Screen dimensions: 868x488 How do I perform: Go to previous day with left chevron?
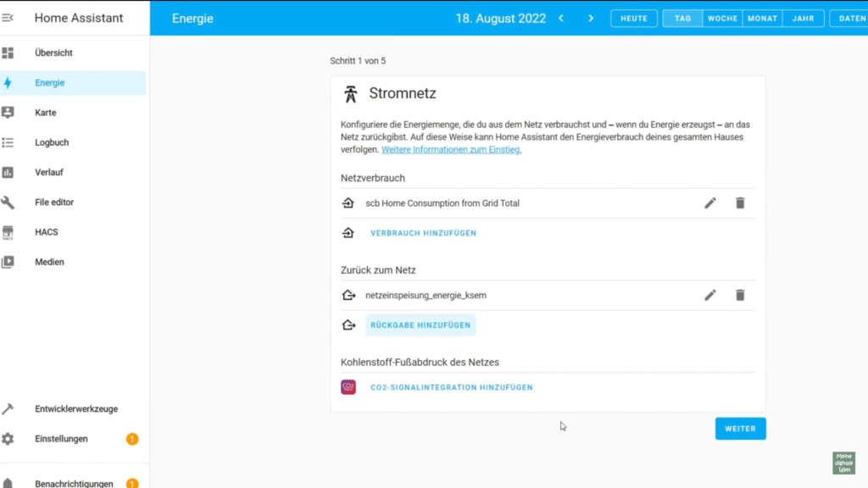click(561, 19)
